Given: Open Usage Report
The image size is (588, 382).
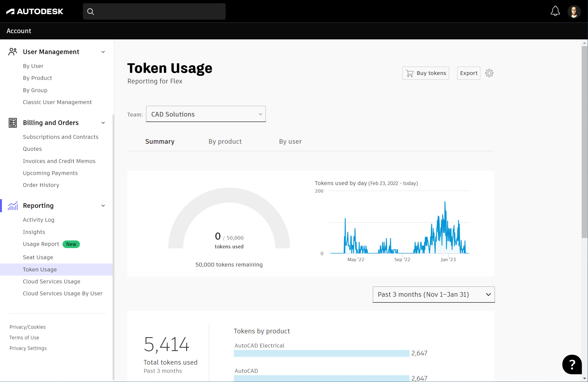Looking at the screenshot, I should [x=41, y=244].
